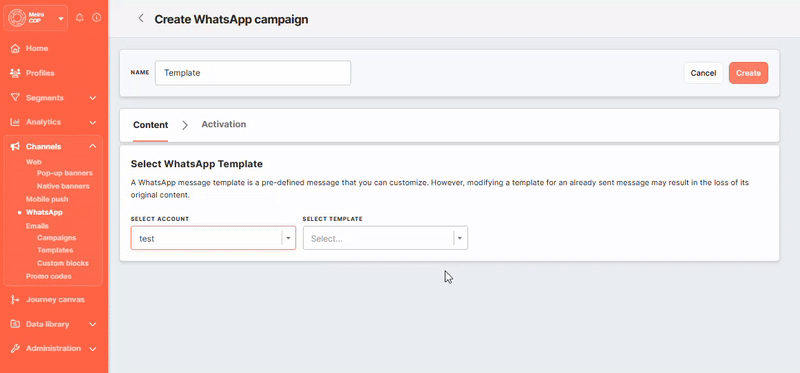Open the Select Template dropdown
800x373 pixels.
385,238
